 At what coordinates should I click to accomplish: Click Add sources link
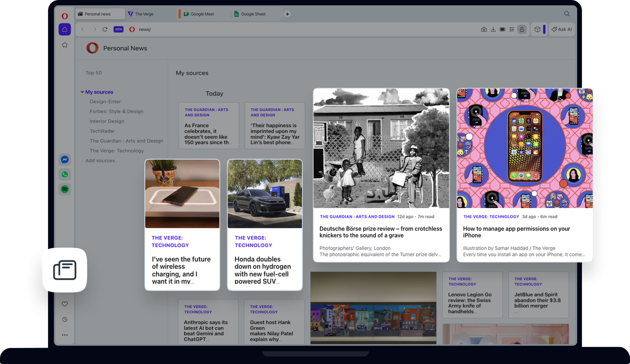100,161
